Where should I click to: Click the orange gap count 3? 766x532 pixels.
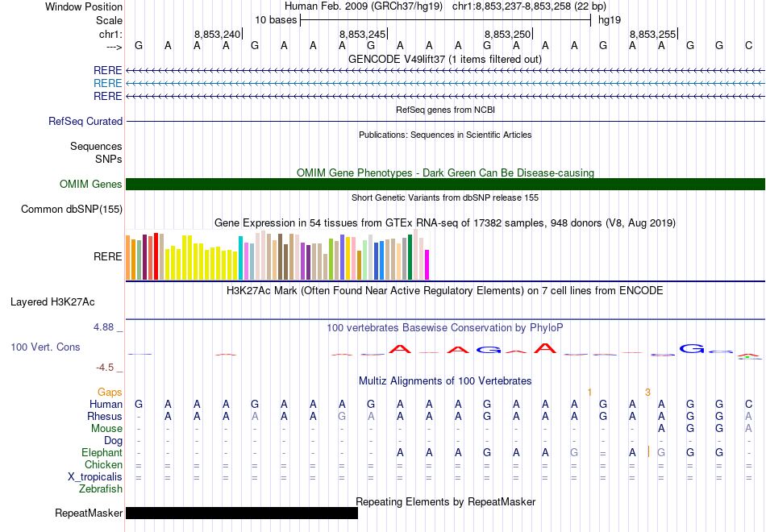(x=647, y=393)
